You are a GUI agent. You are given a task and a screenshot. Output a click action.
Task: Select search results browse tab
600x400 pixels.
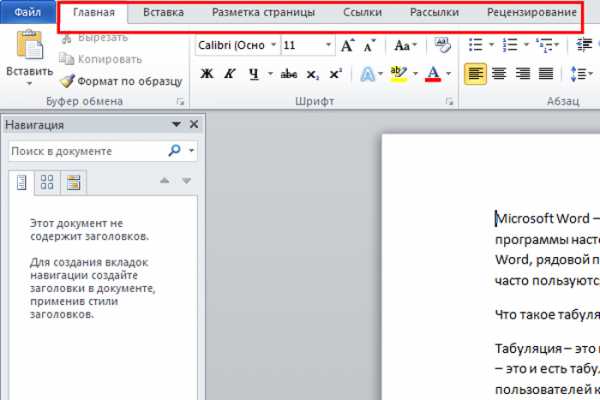73,182
